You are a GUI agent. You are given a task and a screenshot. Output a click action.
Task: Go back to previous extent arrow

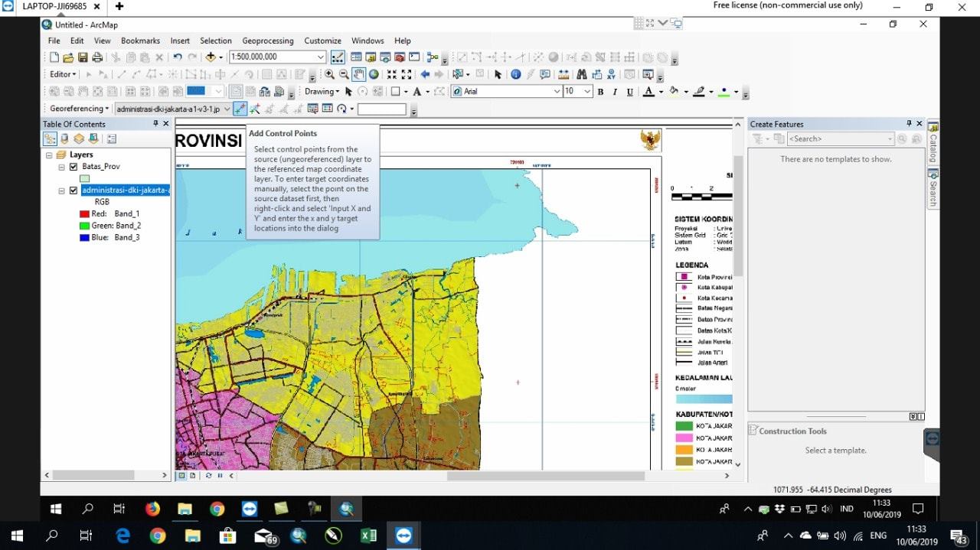click(425, 74)
